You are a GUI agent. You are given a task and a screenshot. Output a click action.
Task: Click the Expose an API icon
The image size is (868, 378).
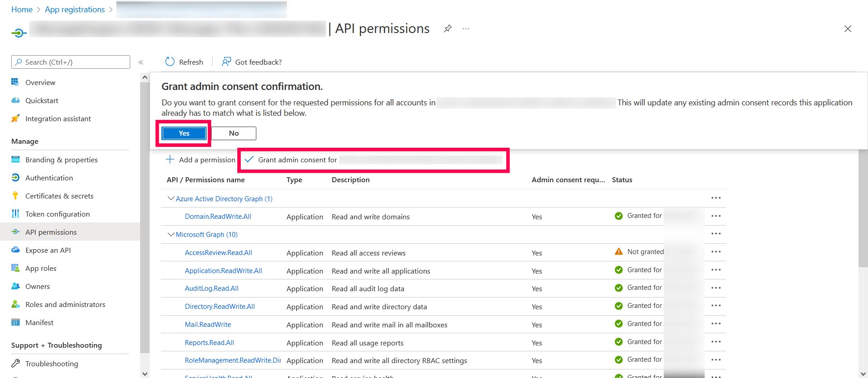15,250
